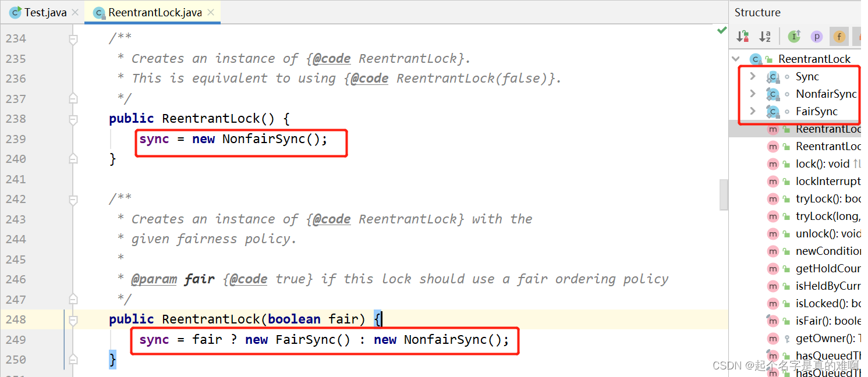The image size is (868, 377).
Task: Click the green inspection checkmark icon
Action: [722, 30]
